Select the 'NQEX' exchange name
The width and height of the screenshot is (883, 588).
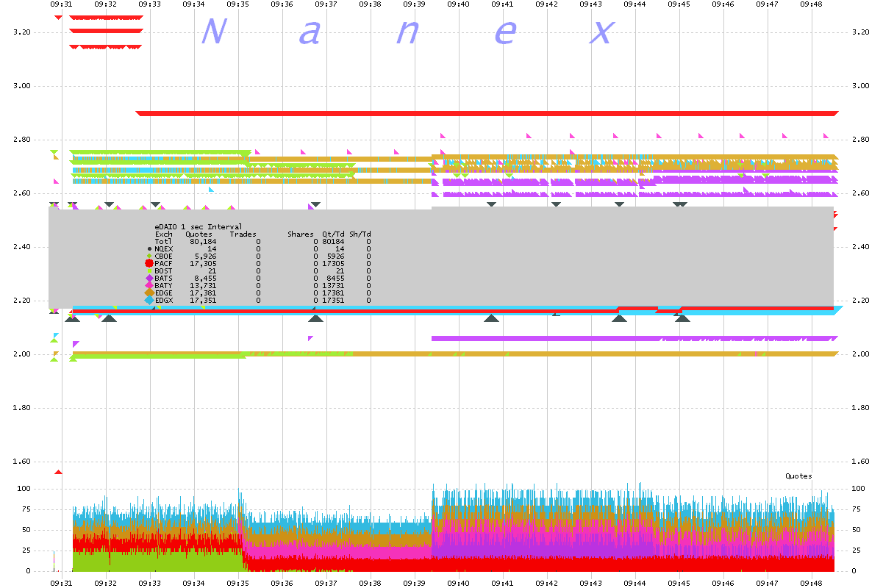tap(163, 248)
